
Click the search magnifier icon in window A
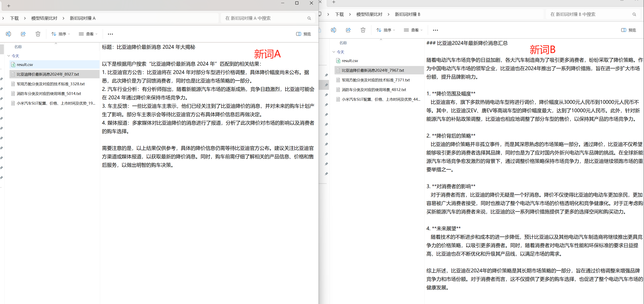pyautogui.click(x=309, y=18)
